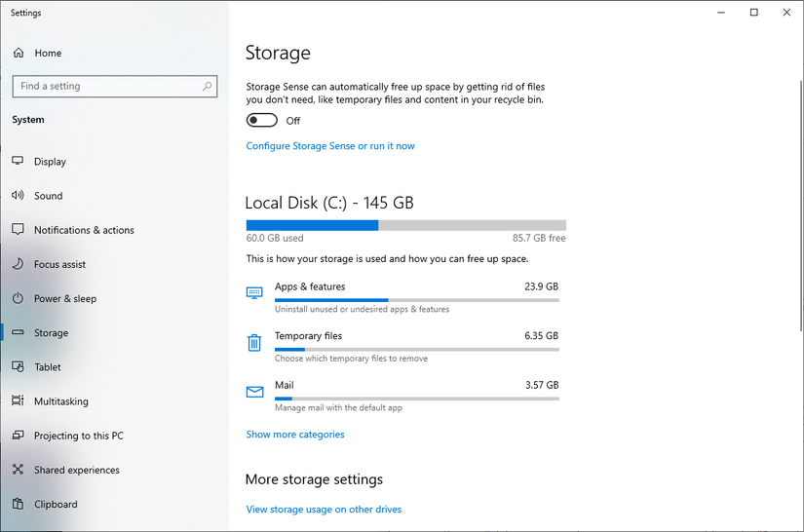Click the 60.0 GB used label
The height and width of the screenshot is (532, 804).
[275, 238]
